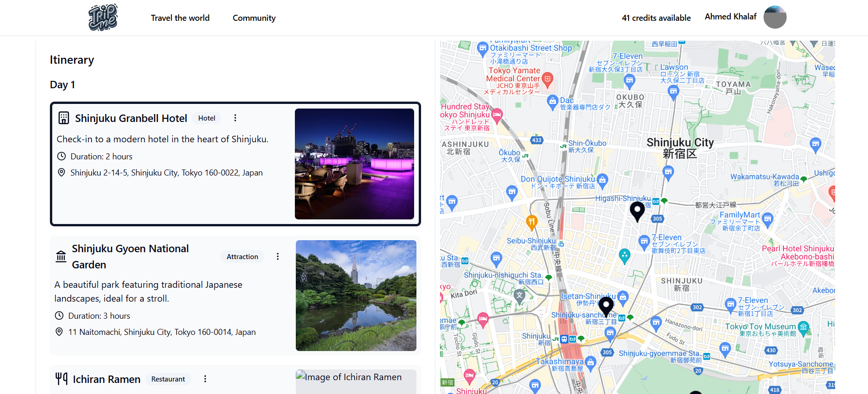868x394 pixels.
Task: Click the location pin icon by 11 Naitomachi address
Action: click(x=59, y=332)
